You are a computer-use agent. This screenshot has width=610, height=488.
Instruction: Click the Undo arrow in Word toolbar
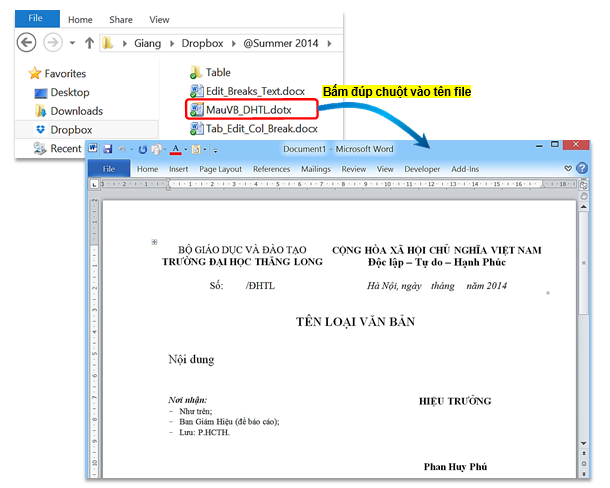click(x=123, y=149)
